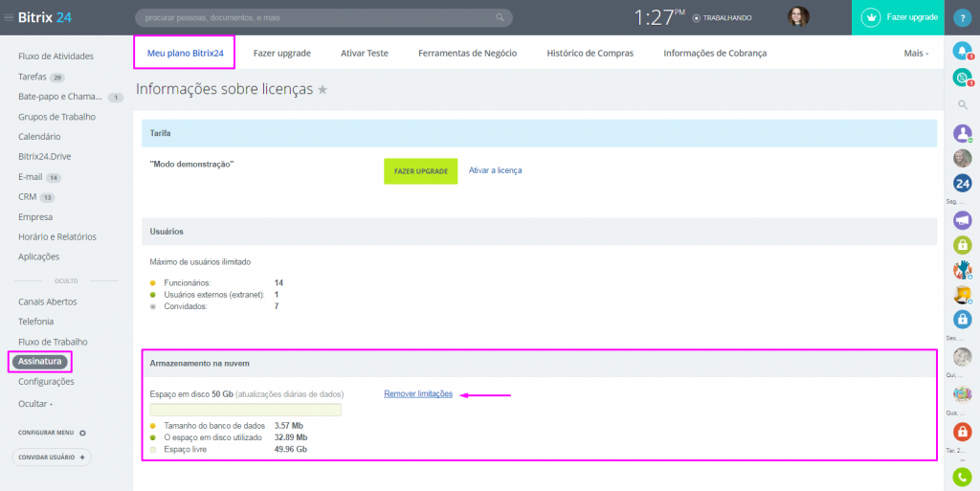This screenshot has height=491, width=980.
Task: Click the Working status clock indicator
Action: coord(722,18)
